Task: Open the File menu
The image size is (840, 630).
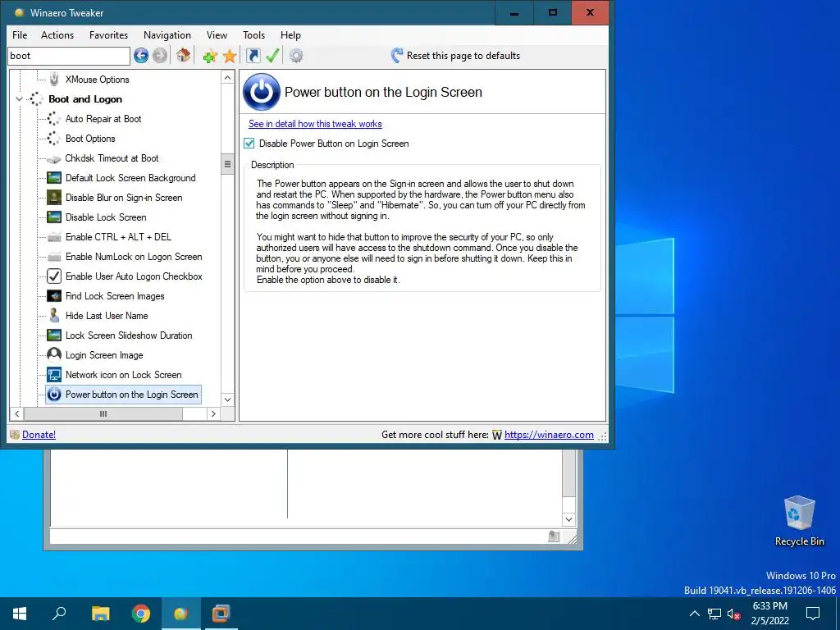Action: pos(20,35)
